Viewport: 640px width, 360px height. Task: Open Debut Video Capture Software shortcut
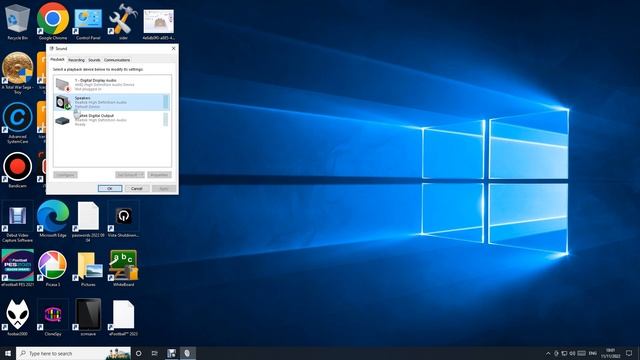click(18, 222)
